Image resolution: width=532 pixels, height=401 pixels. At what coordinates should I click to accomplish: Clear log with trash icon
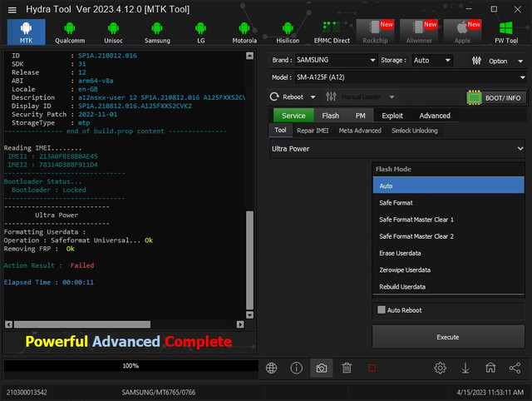click(x=347, y=368)
